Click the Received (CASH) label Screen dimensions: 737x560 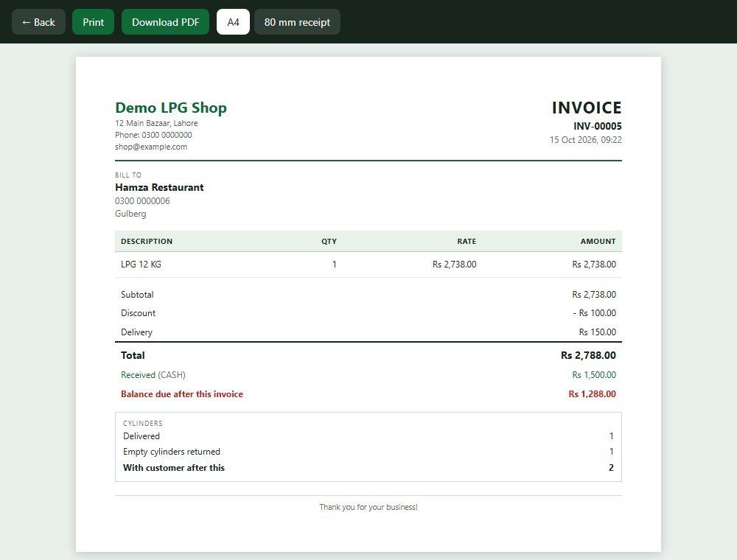click(153, 375)
